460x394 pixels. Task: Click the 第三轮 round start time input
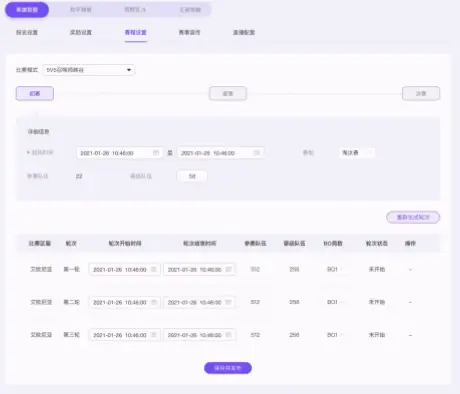pyautogui.click(x=125, y=335)
